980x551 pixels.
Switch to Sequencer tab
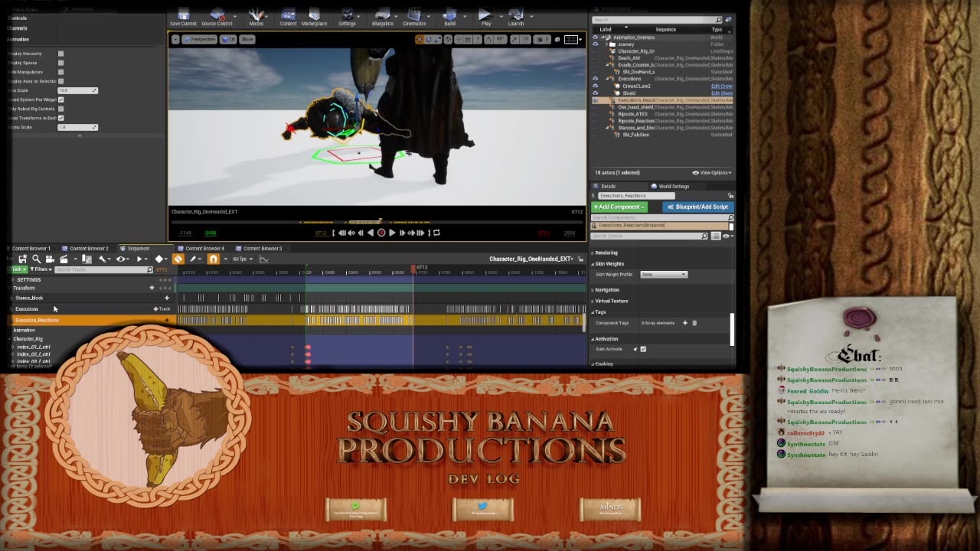point(137,248)
